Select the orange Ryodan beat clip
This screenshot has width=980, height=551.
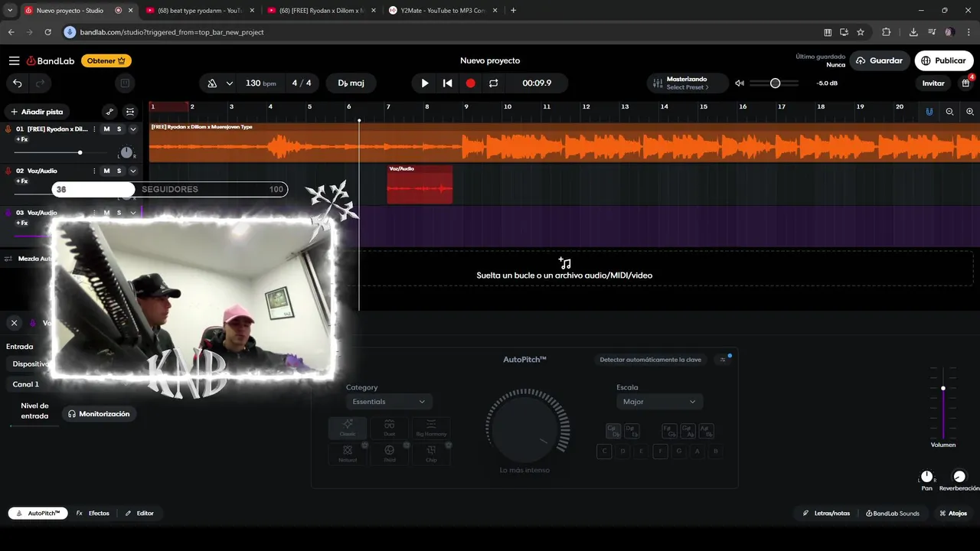[564, 142]
